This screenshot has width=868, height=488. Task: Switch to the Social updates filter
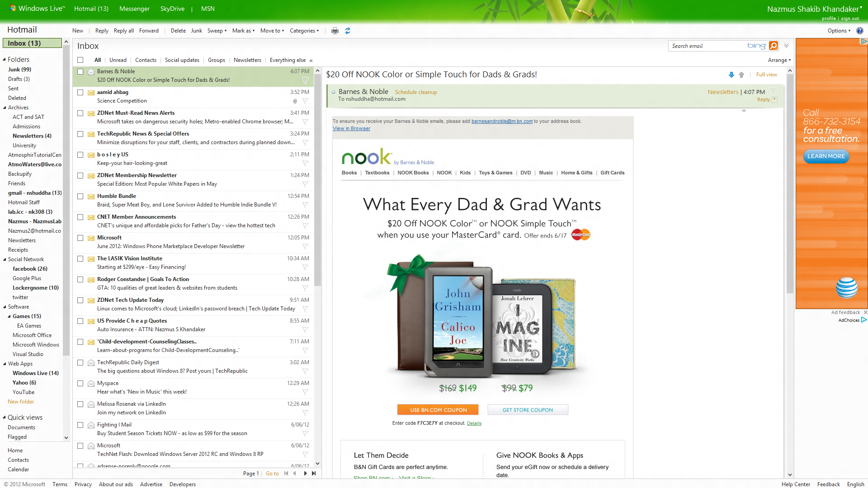(x=182, y=60)
